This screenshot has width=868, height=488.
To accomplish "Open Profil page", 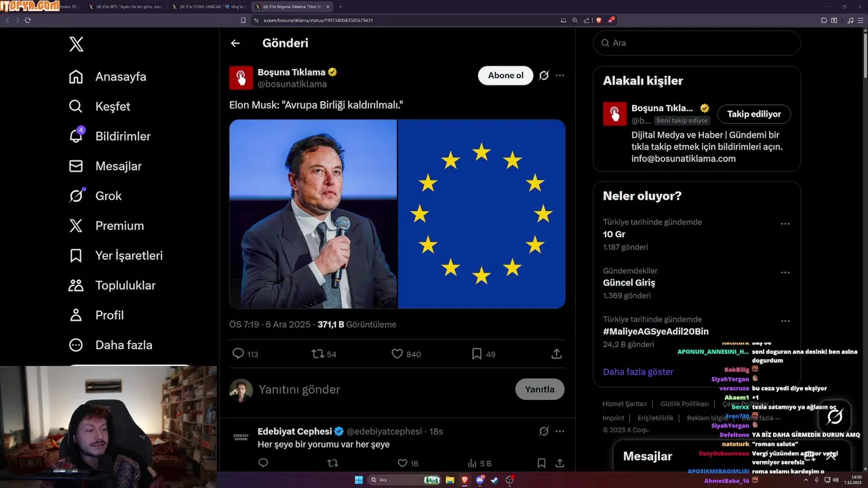I will 96,315.
